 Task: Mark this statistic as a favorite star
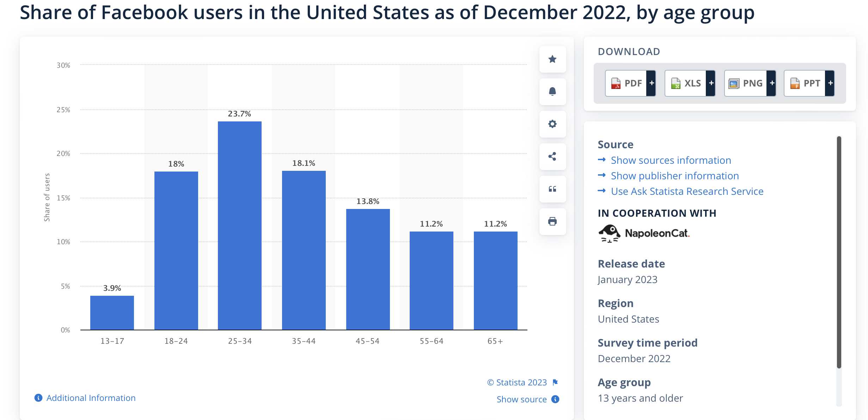[x=552, y=60]
